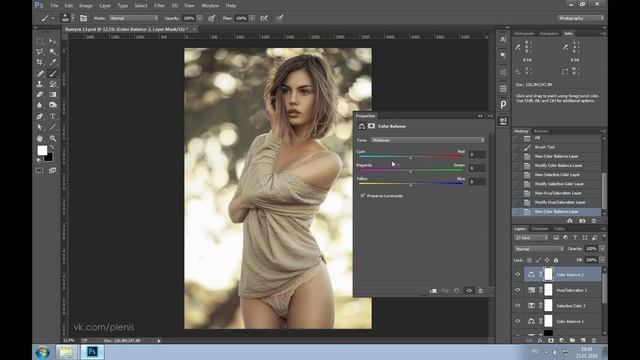This screenshot has width=640, height=360.
Task: Select Brush Tool history state
Action: pos(544,147)
